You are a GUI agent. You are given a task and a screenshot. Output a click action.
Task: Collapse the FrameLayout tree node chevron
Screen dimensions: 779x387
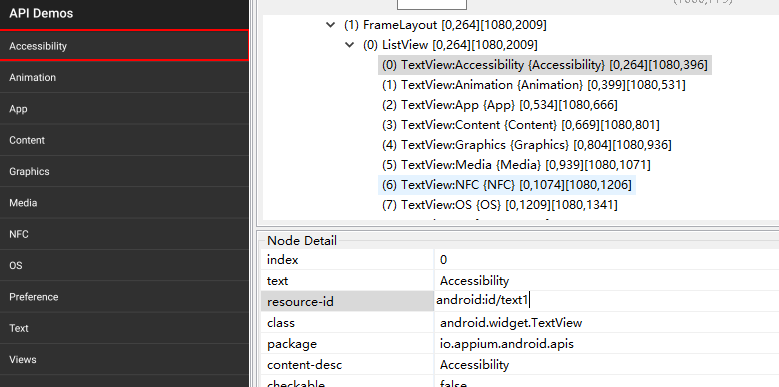(x=330, y=25)
